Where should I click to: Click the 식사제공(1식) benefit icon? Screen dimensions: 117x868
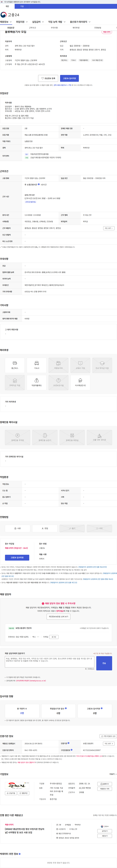tap(80, 382)
